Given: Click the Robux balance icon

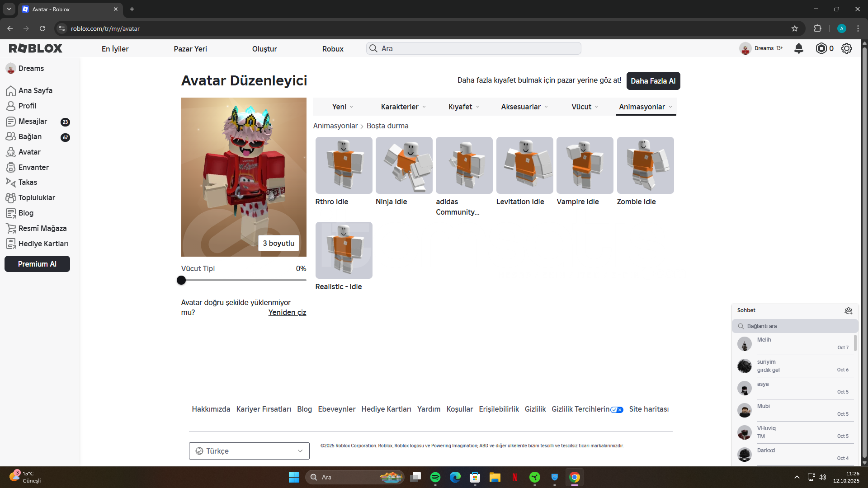Looking at the screenshot, I should click(x=821, y=48).
